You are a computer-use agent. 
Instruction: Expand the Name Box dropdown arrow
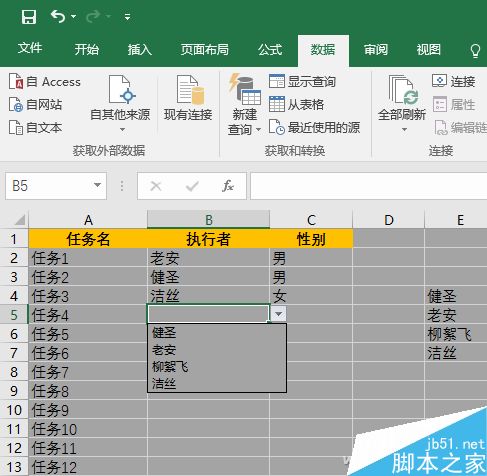(97, 185)
